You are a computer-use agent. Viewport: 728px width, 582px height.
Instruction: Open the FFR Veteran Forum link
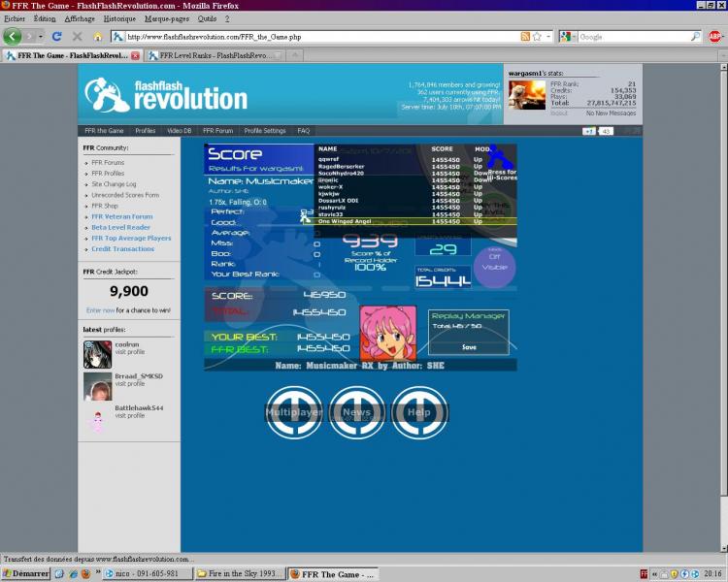point(122,216)
